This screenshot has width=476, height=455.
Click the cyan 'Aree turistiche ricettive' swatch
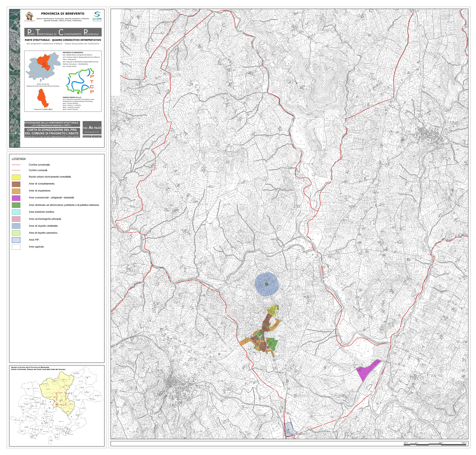[16, 212]
